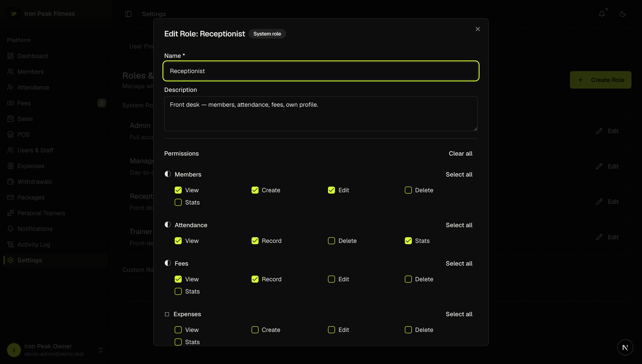
Task: Uncheck Fees View permission
Action: click(x=178, y=279)
